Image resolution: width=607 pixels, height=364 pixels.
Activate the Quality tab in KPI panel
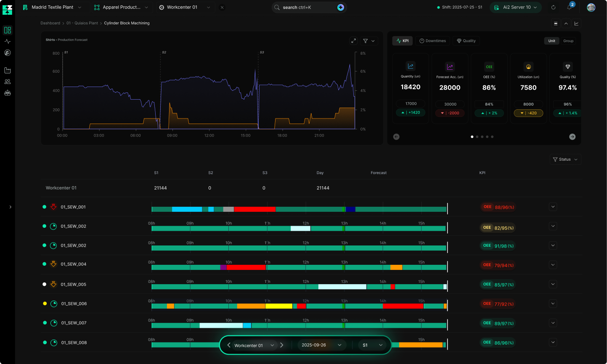coord(466,41)
